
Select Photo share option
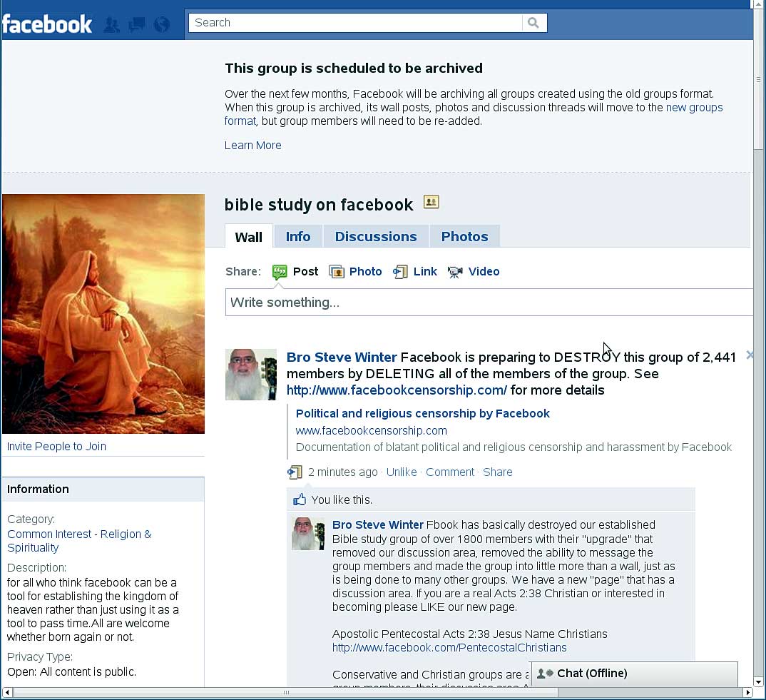pos(365,272)
